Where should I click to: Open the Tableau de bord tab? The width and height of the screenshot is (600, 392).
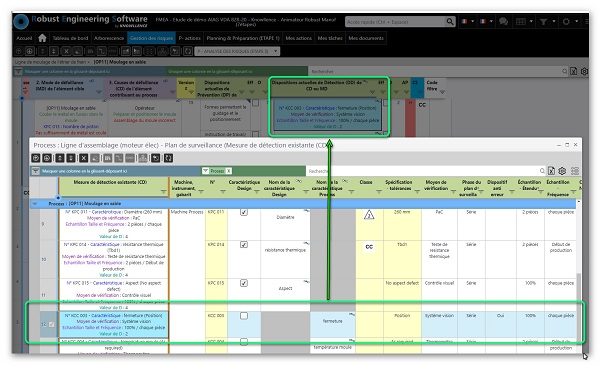pyautogui.click(x=70, y=38)
